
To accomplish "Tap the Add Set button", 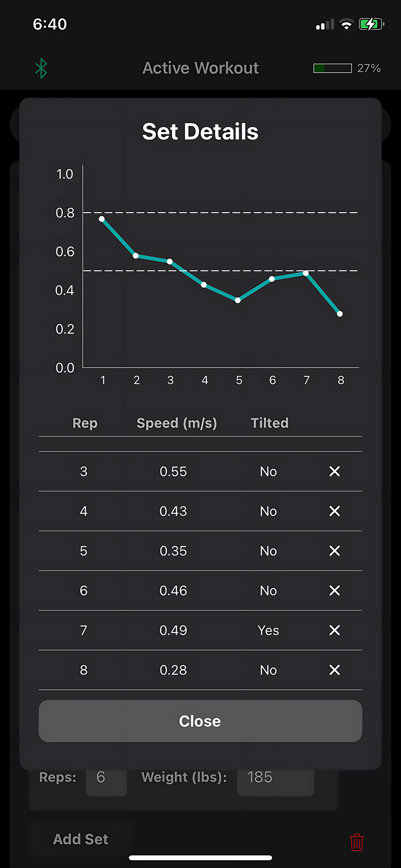I will pos(80,839).
